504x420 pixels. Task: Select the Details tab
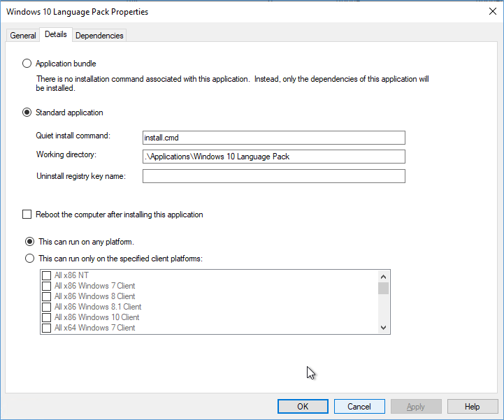tap(56, 34)
